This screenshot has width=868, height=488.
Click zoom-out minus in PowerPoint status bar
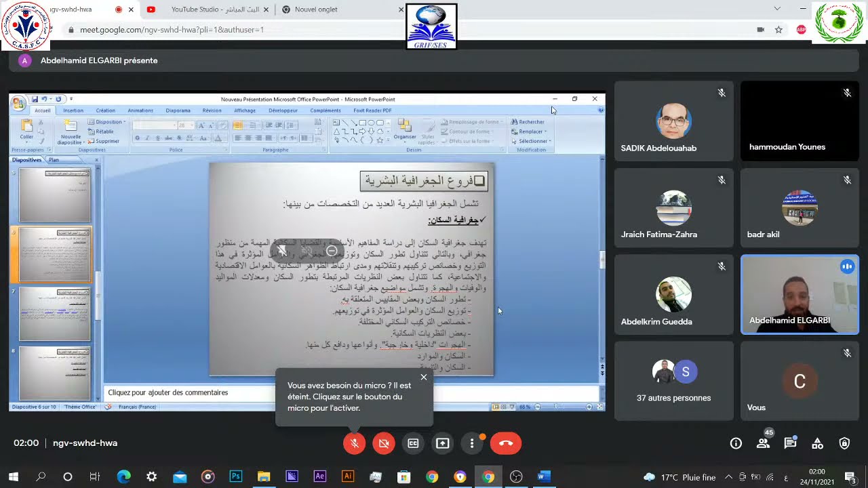[538, 407]
